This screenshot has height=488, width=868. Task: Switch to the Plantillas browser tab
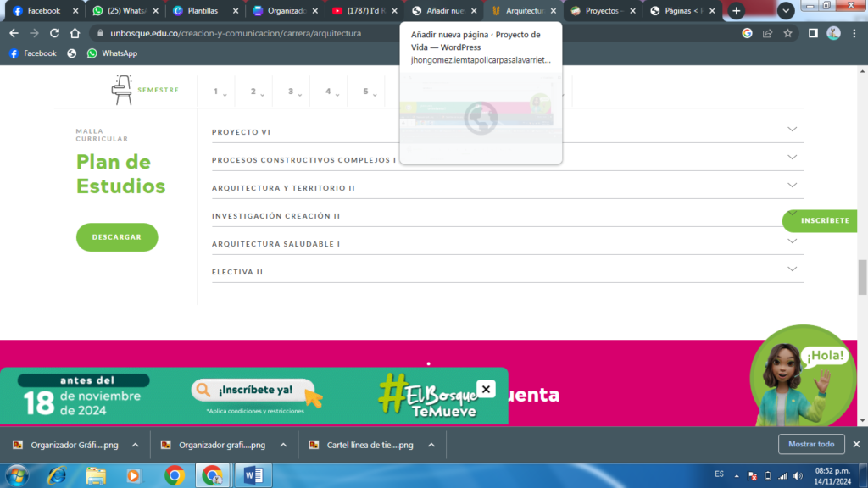202,11
